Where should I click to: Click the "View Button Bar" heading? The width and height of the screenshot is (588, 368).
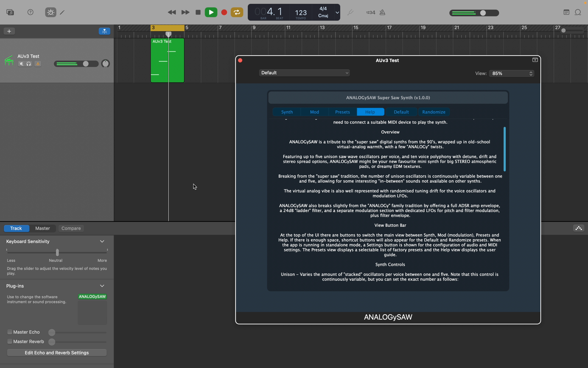point(390,225)
